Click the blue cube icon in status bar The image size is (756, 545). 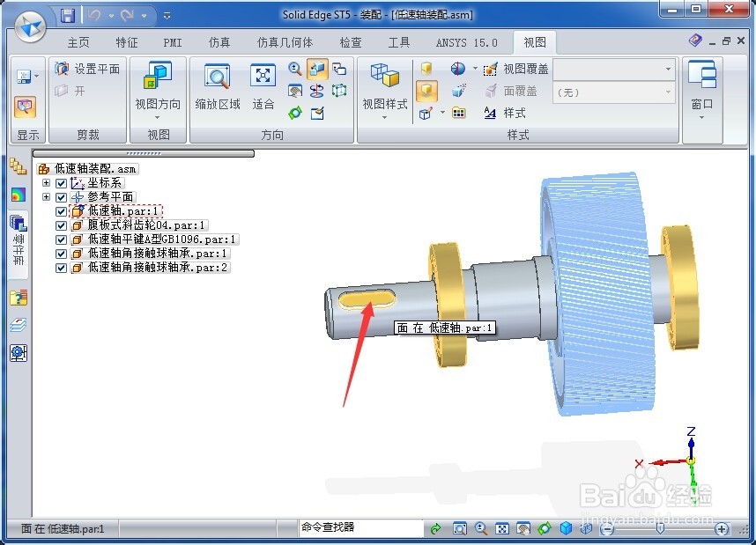point(566,528)
